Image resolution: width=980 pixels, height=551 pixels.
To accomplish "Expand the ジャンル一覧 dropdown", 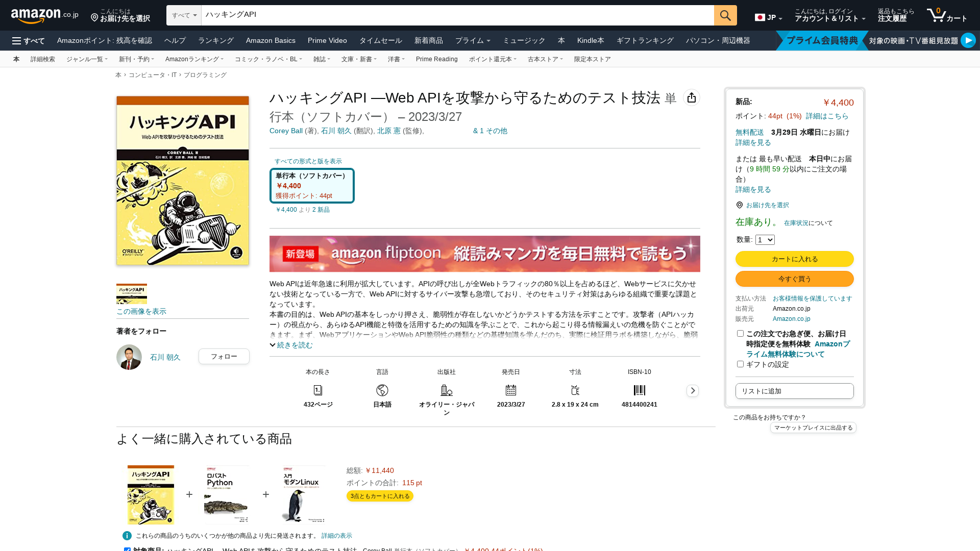I will pos(87,59).
